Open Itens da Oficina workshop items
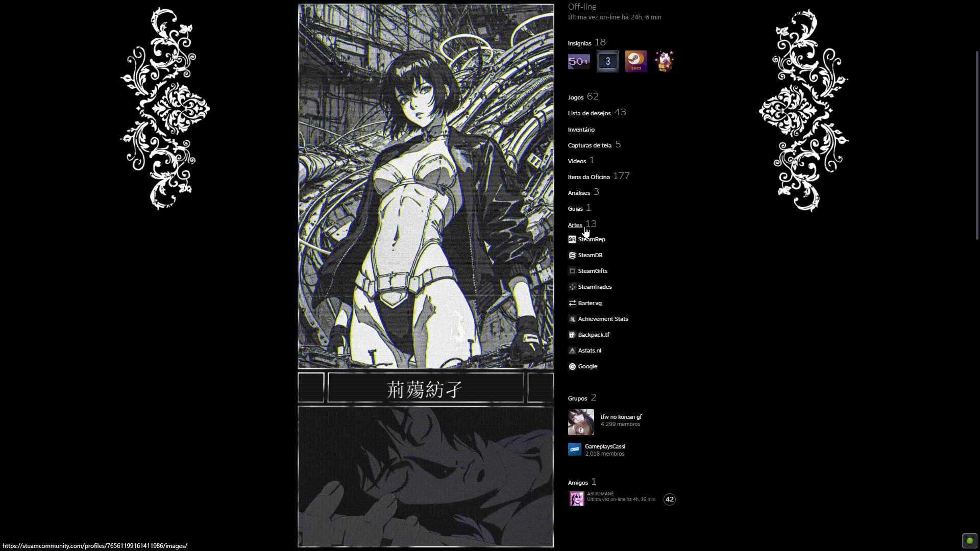This screenshot has width=980, height=551. point(589,177)
